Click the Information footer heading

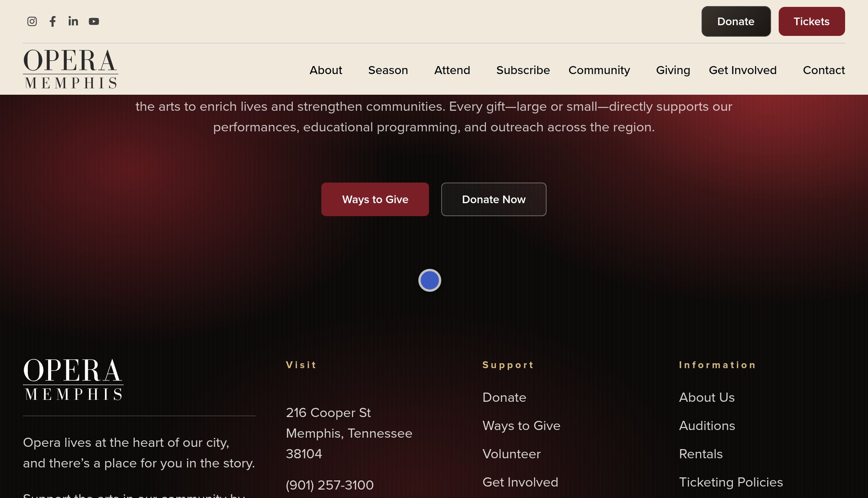[x=717, y=365]
